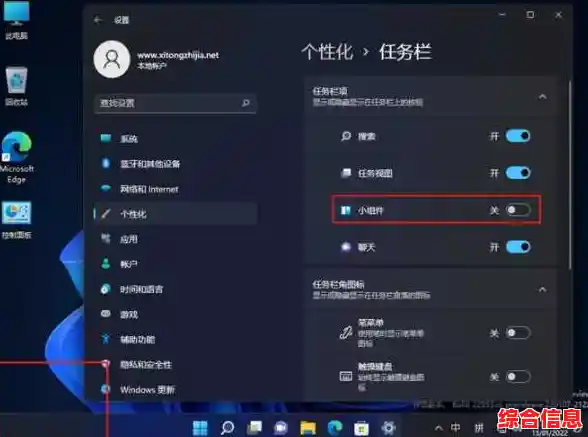588x437 pixels.
Task: Click the 搜索 row magnifier icon
Action: 346,136
